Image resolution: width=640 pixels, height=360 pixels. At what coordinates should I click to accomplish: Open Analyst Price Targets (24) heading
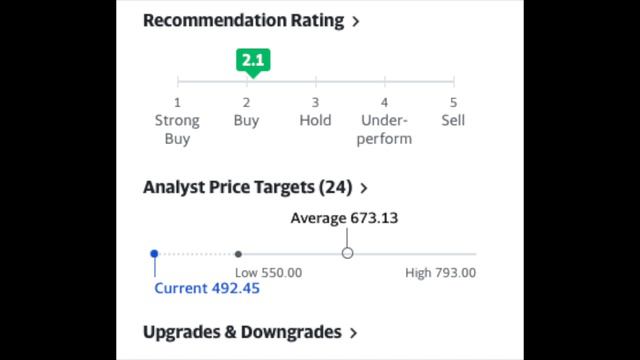[248, 187]
